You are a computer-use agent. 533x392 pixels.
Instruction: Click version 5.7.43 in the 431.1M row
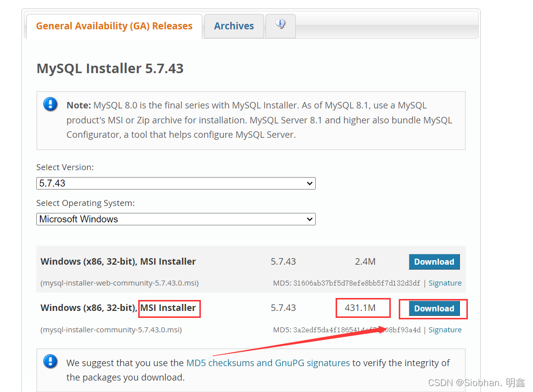pos(283,308)
